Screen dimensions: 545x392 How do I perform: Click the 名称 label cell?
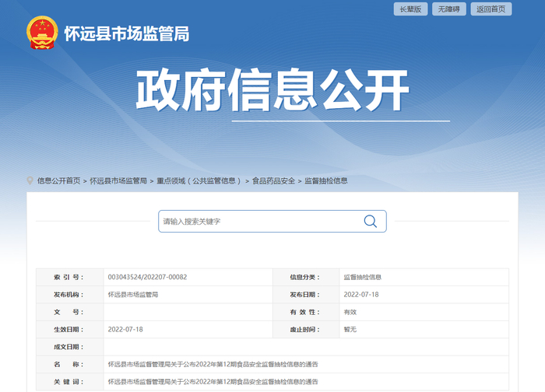(70, 364)
